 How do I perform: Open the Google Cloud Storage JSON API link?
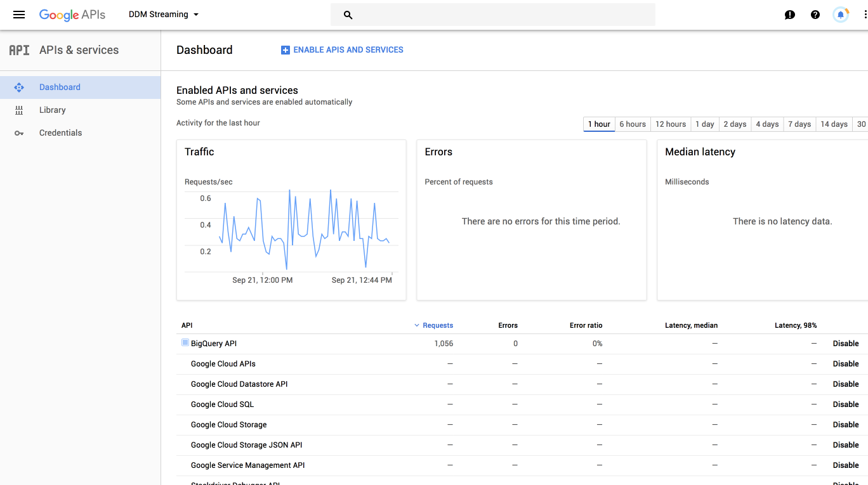point(247,445)
